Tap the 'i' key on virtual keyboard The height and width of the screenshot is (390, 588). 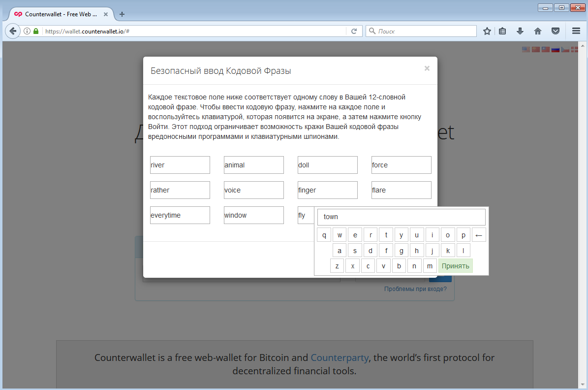tap(433, 235)
